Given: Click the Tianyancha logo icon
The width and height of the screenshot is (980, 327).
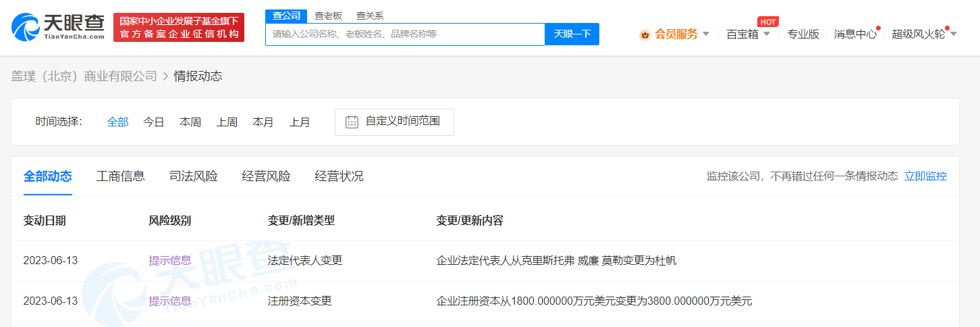Looking at the screenshot, I should pos(26,27).
